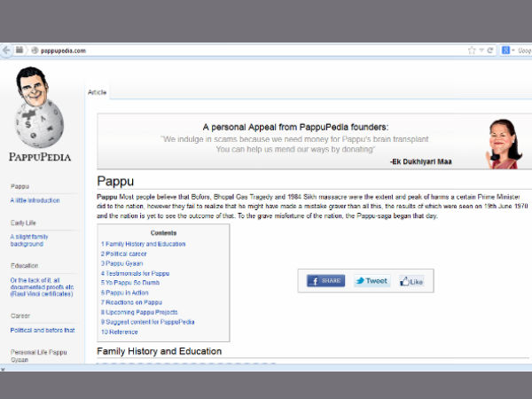Image resolution: width=532 pixels, height=399 pixels.
Task: Share the page with the Facebook Share button
Action: (325, 281)
